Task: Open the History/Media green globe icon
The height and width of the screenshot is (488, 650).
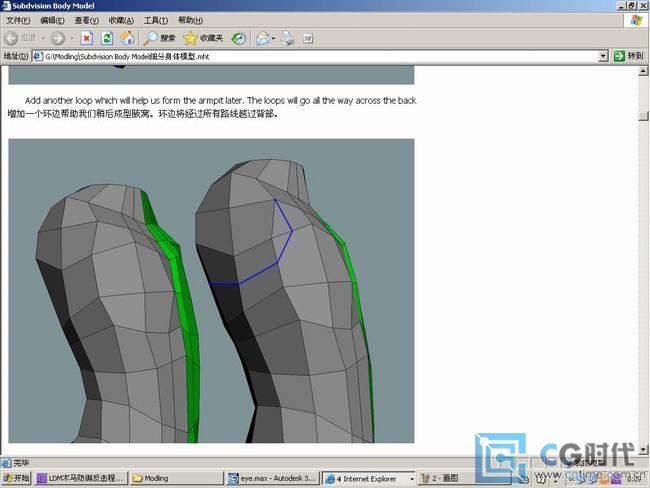Action: pyautogui.click(x=238, y=39)
